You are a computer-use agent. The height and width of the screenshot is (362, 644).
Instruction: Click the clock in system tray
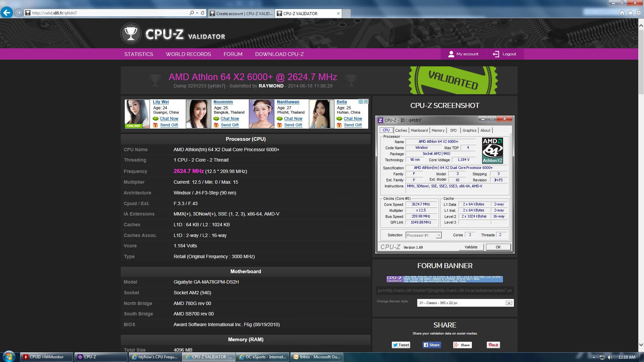pyautogui.click(x=627, y=357)
